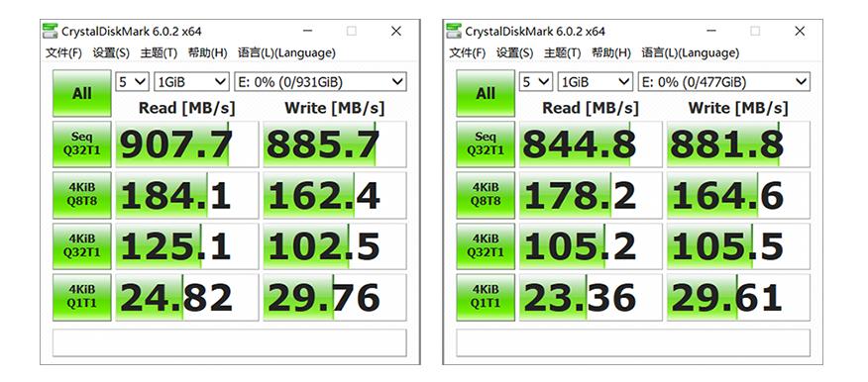Open 文件(F) menu in left window
868x382 pixels.
[x=63, y=53]
